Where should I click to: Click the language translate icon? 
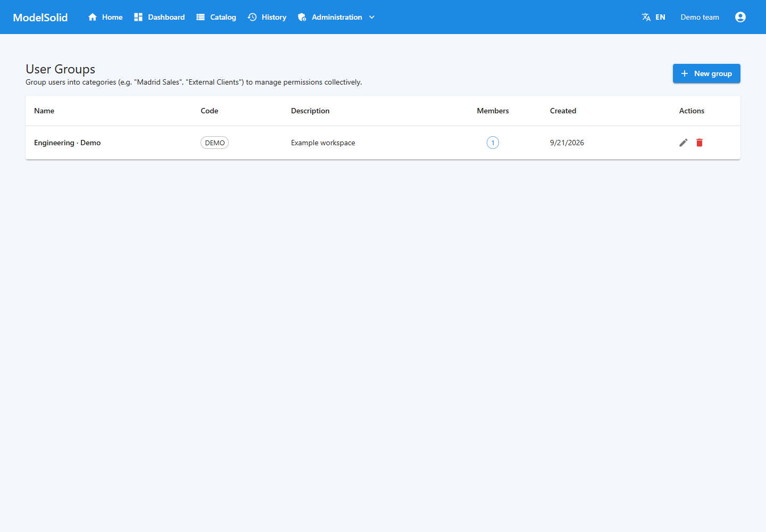[646, 17]
